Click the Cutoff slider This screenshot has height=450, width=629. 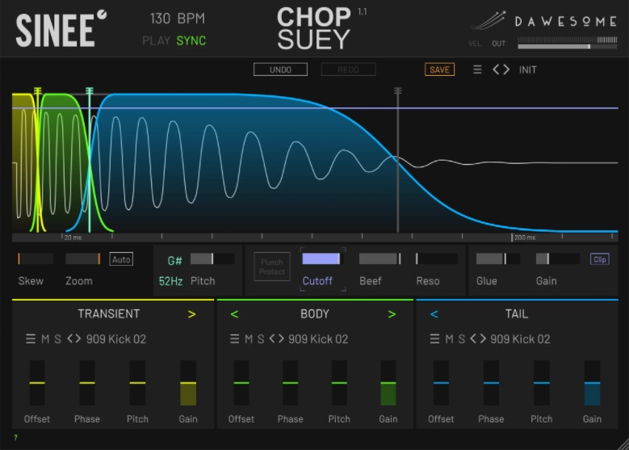click(x=321, y=259)
